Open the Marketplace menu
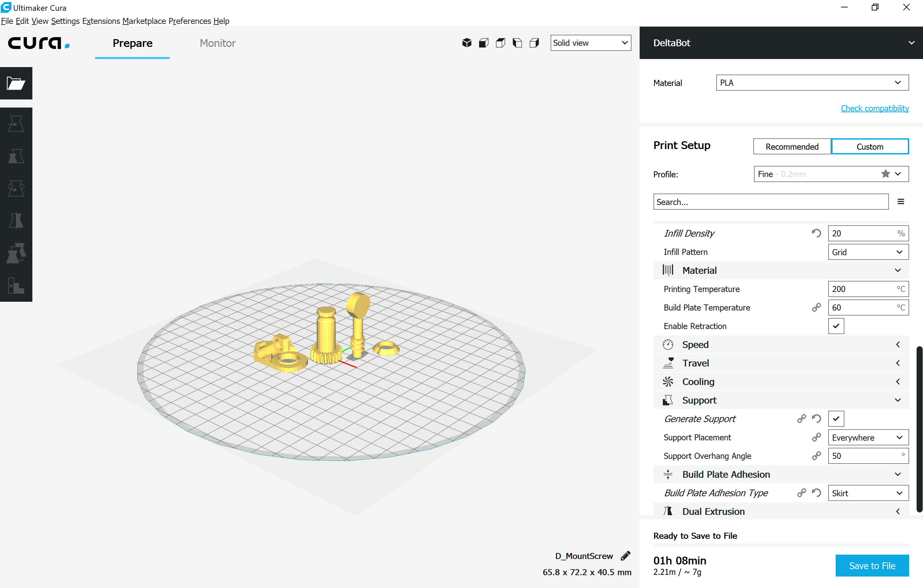 (x=144, y=21)
